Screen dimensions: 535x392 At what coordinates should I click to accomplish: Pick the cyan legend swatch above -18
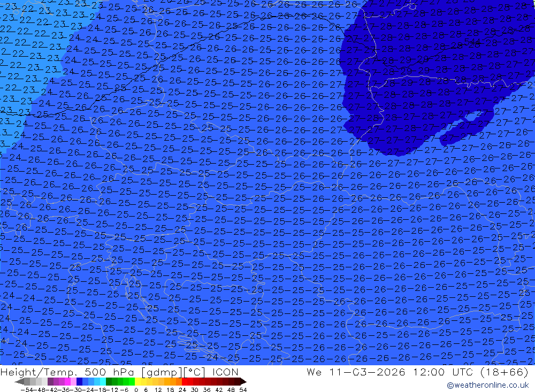pyautogui.click(x=103, y=382)
